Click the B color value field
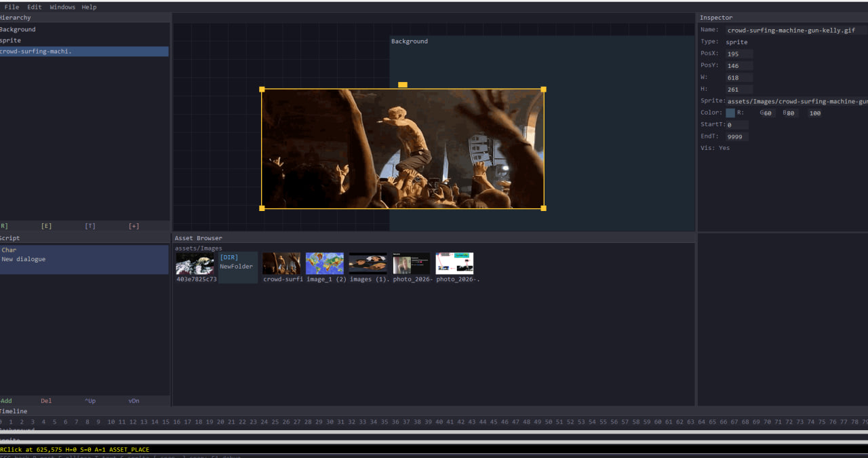Viewport: 868px width, 458px height. click(791, 113)
